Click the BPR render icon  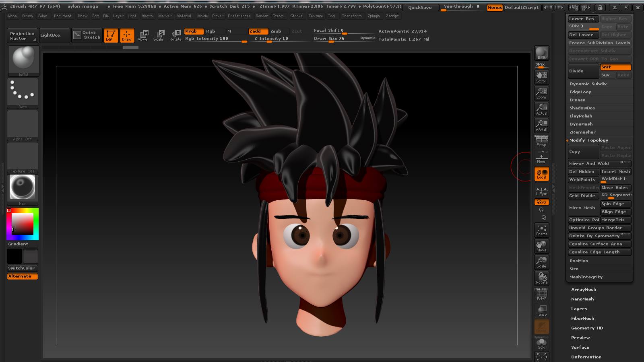coord(541,53)
